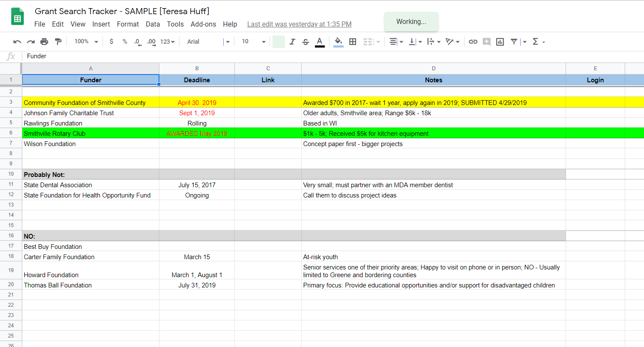This screenshot has height=347, width=644.
Task: Open text wrapping options
Action: pyautogui.click(x=431, y=42)
